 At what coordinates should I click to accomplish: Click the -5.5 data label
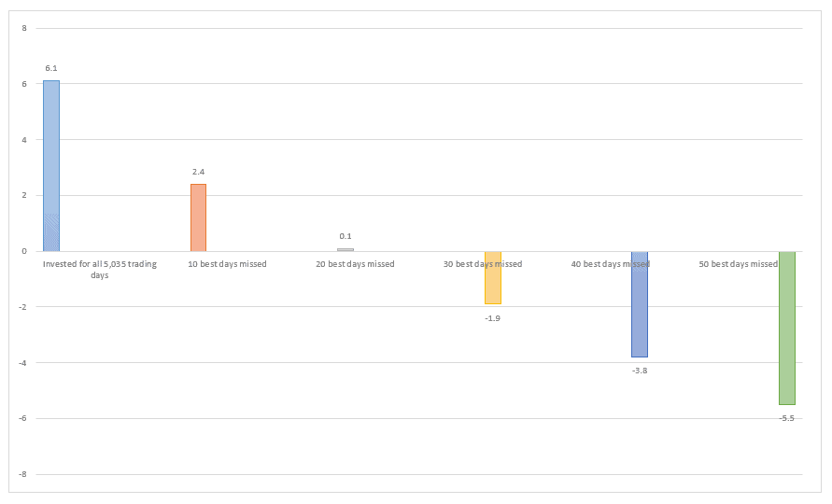pyautogui.click(x=786, y=418)
